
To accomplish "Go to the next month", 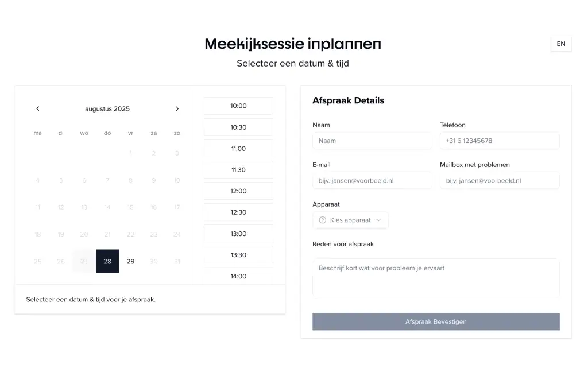I will 177,109.
